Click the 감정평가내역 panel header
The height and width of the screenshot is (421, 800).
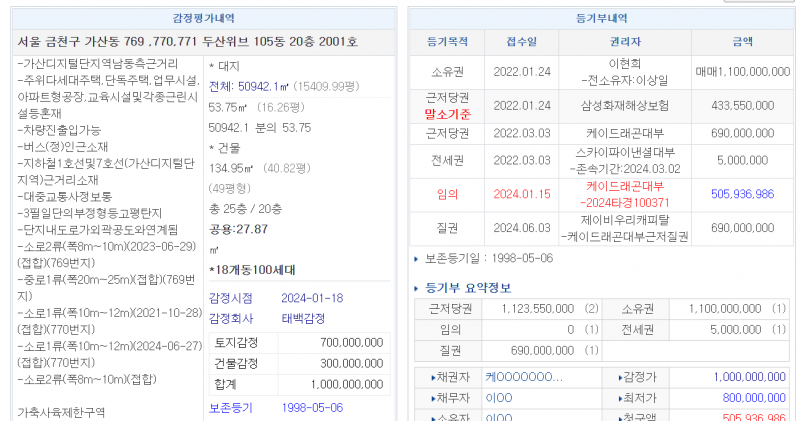coord(201,18)
